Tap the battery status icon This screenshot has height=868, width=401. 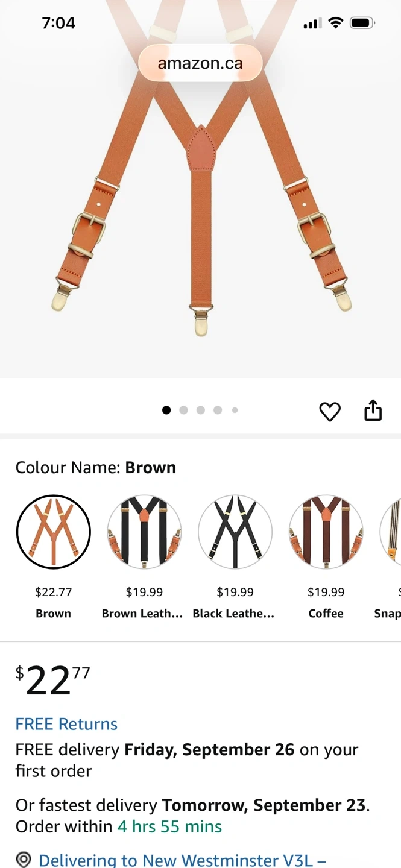click(x=362, y=24)
